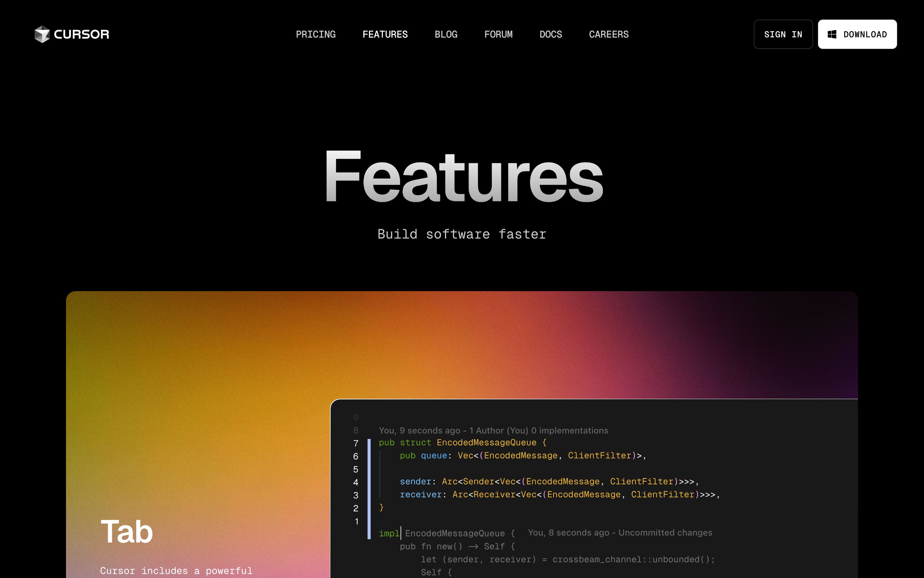Click the Tab section heading
Screen dimensions: 924x578
pos(127,532)
